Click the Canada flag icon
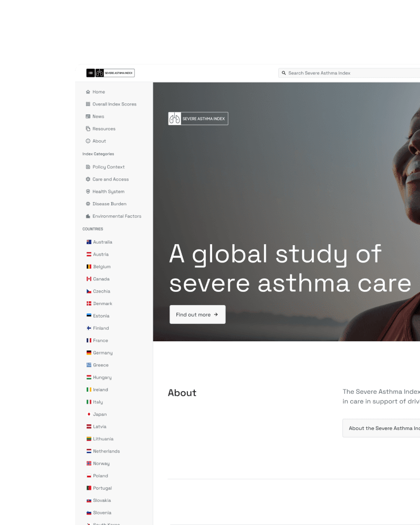This screenshot has width=420, height=525. coord(89,279)
